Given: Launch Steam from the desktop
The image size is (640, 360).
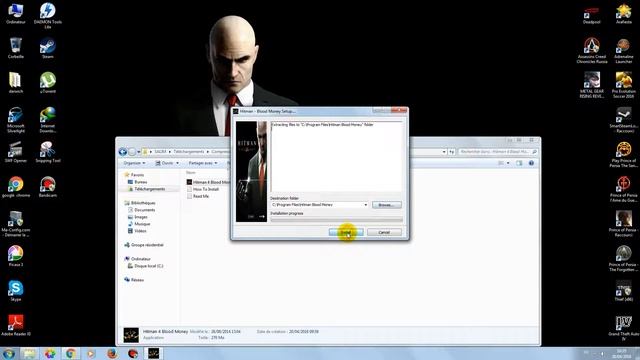Looking at the screenshot, I should [x=48, y=48].
